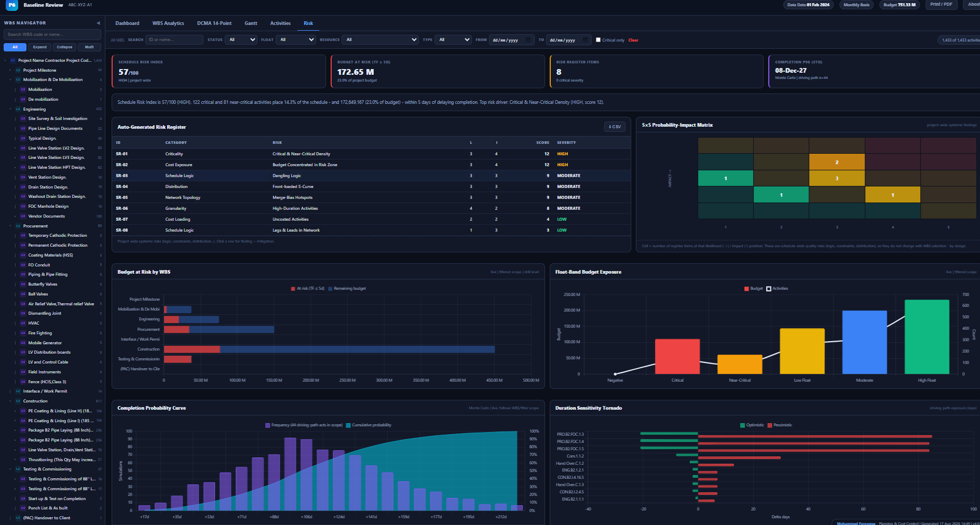Click the Expand button in WBS Navigator
Viewport: 980px width, 525px height.
(40, 47)
